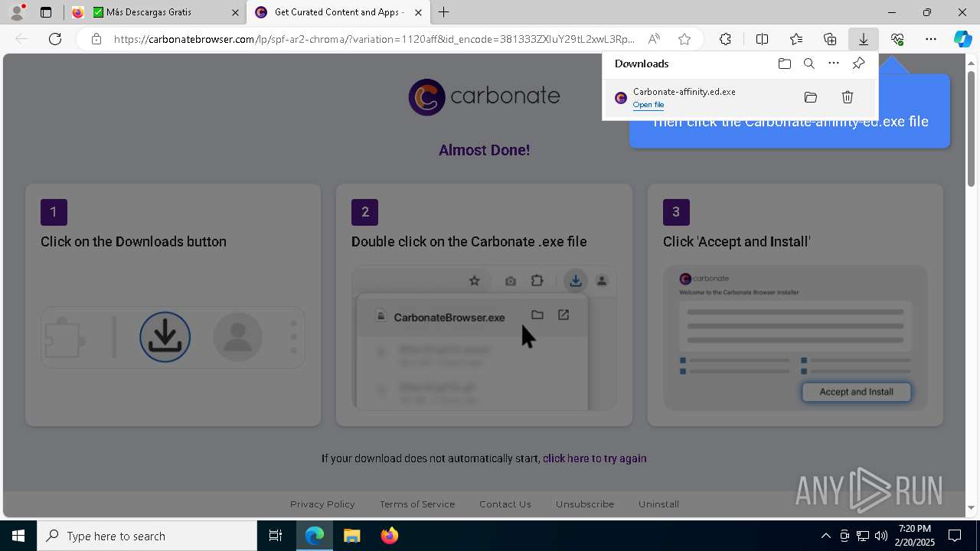Open more options in Downloads panel

(834, 64)
